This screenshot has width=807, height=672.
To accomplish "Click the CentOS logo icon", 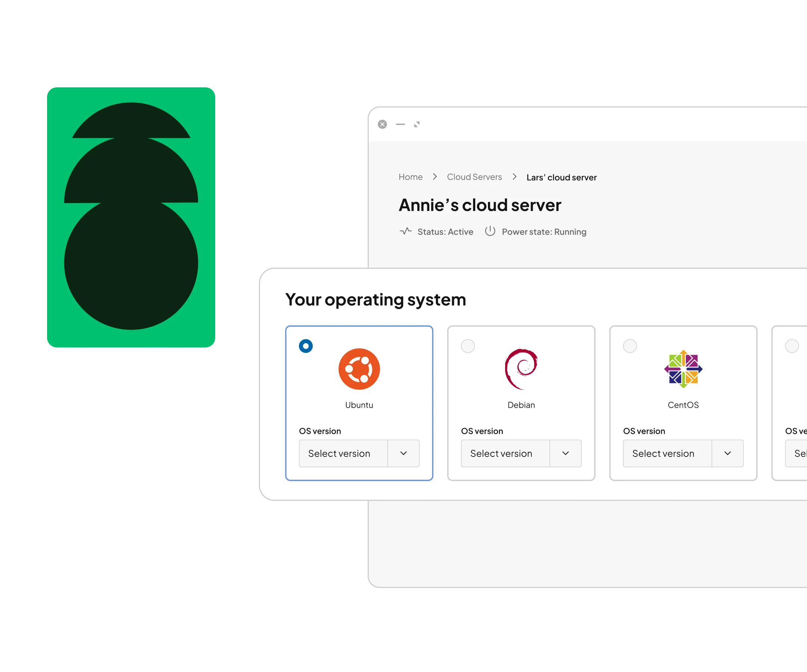I will click(683, 368).
